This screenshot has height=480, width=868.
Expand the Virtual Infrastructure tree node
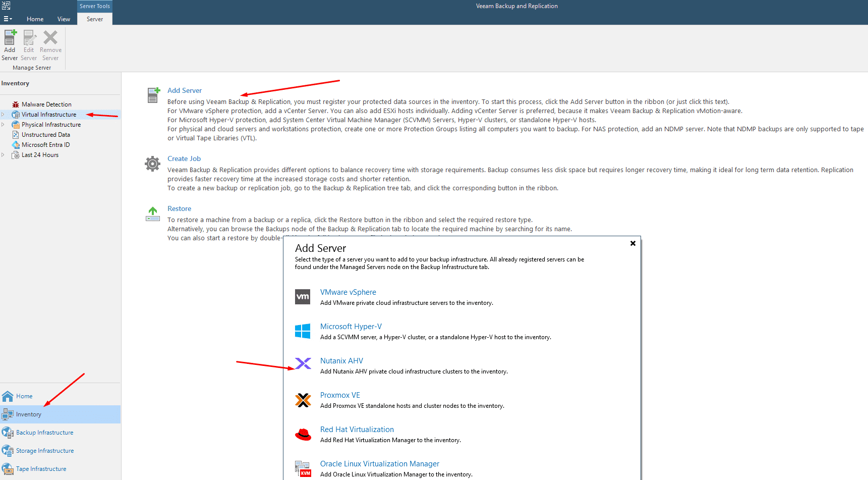pos(3,115)
